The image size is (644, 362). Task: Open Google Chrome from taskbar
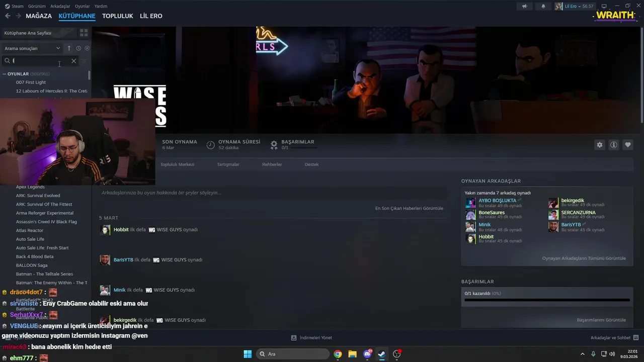point(338,354)
